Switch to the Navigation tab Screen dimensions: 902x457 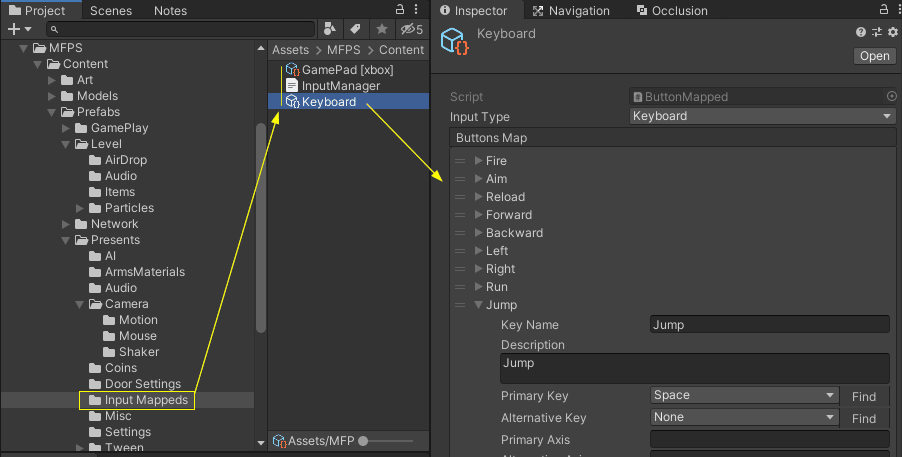pyautogui.click(x=571, y=11)
